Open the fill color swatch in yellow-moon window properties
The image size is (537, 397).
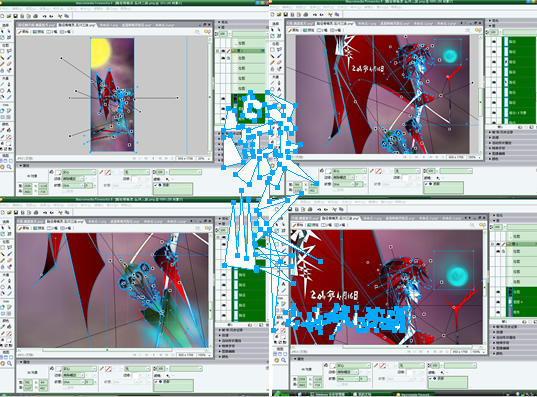[x=58, y=172]
